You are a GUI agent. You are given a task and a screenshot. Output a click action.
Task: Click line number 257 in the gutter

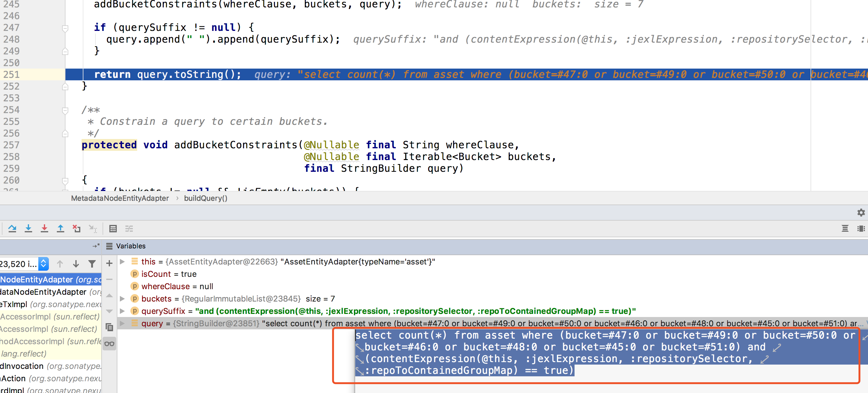click(x=11, y=145)
